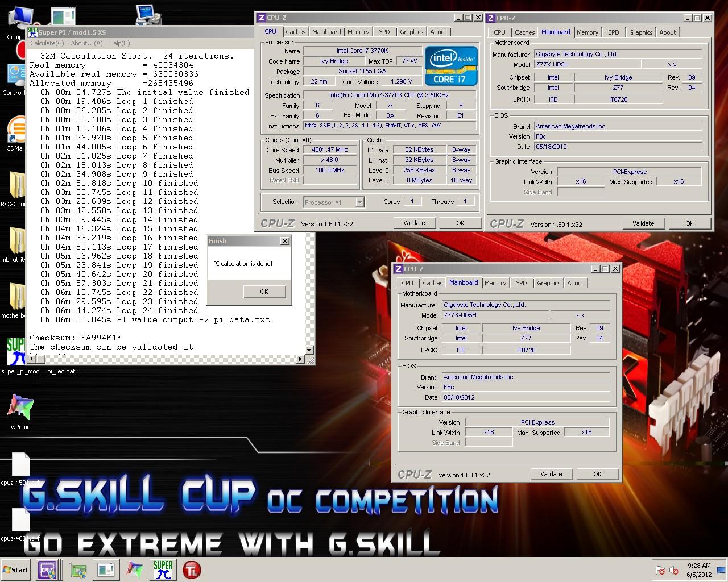
Task: Click OK in lower CPU-Z window
Action: point(597,474)
